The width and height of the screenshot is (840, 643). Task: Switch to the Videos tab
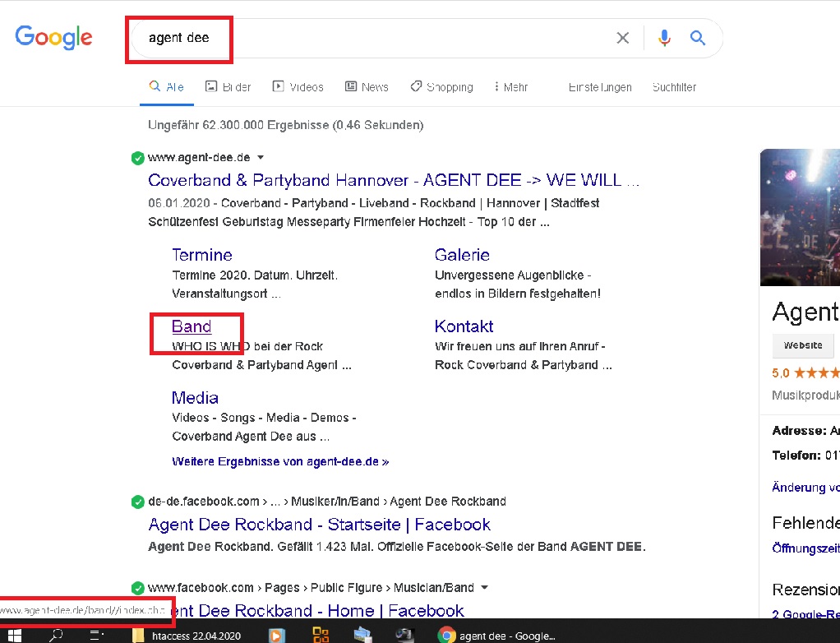298,87
